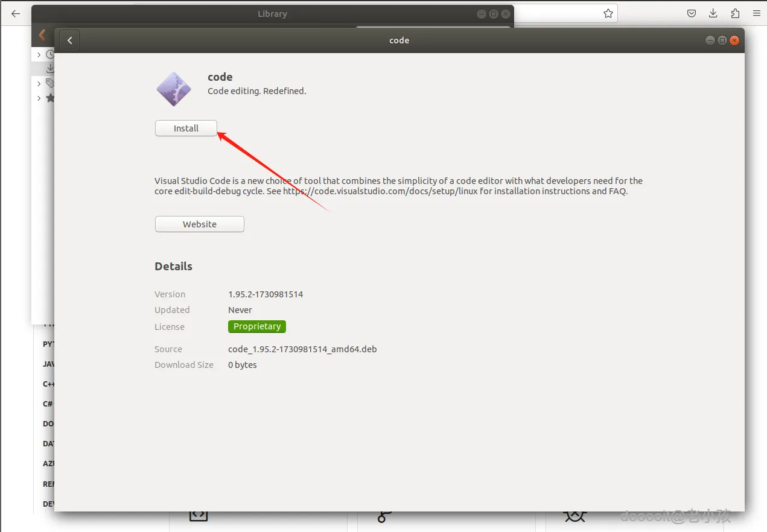The width and height of the screenshot is (767, 532).
Task: Open the Firefox hamburger application menu
Action: [756, 13]
